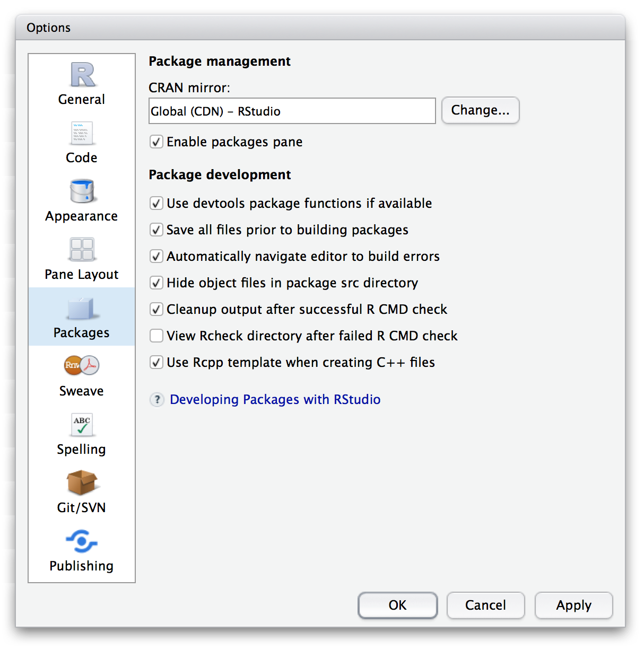Toggle Save all files prior to building
The height and width of the screenshot is (650, 644).
click(156, 230)
